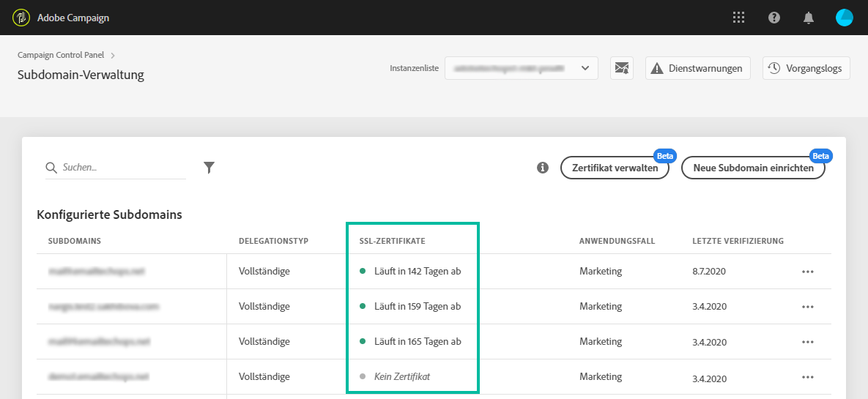Open more actions for the 8.7.2020 row

808,272
